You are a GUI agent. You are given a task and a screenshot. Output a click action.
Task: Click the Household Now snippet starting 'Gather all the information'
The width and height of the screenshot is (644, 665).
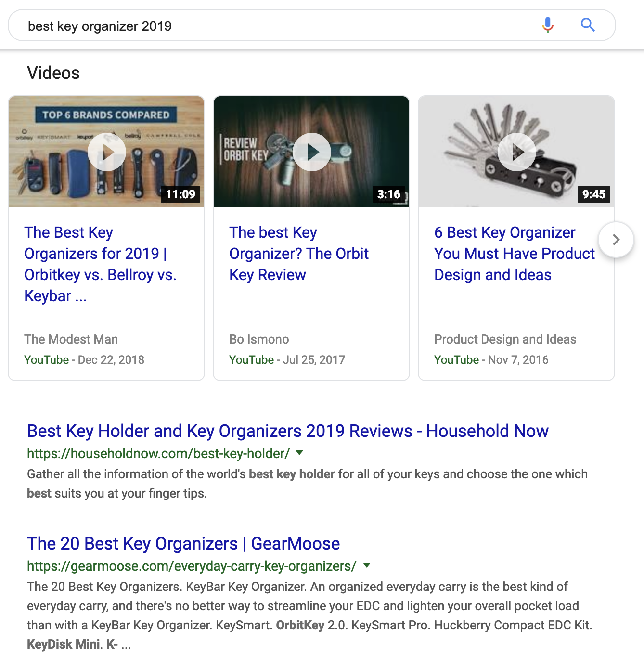pos(307,484)
